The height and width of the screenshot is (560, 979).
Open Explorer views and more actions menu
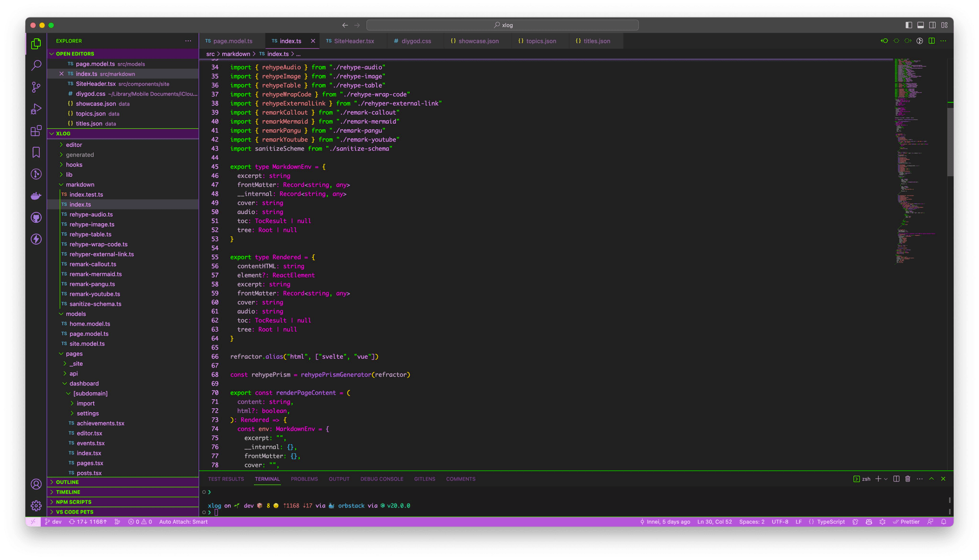188,41
